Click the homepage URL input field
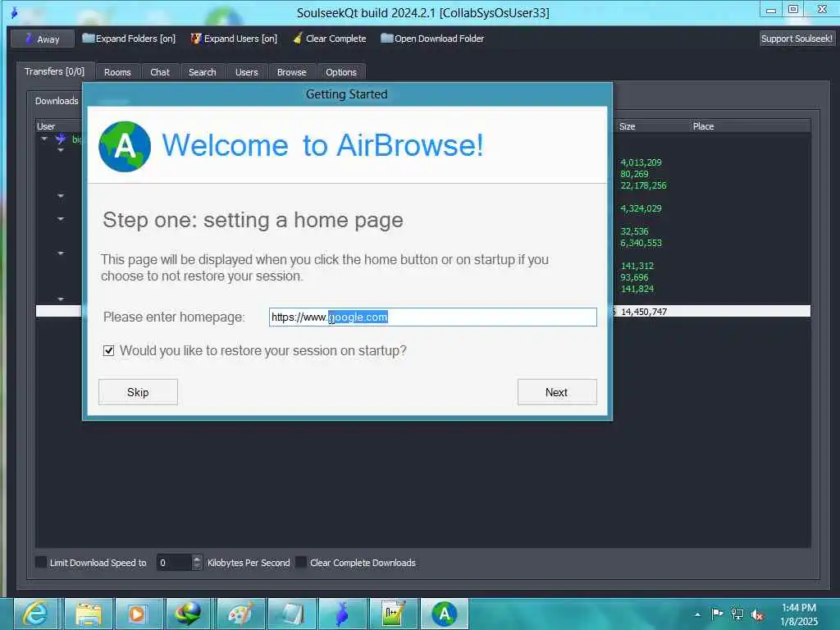This screenshot has height=630, width=840. [x=433, y=317]
